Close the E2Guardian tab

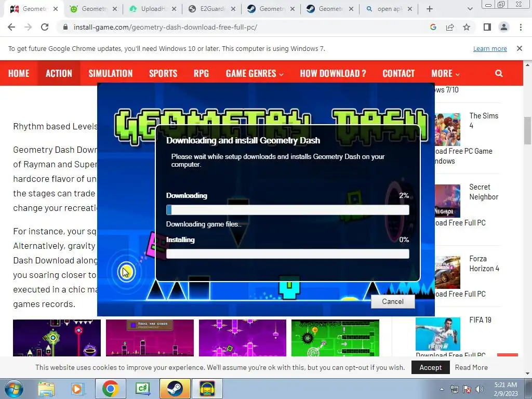click(x=233, y=9)
